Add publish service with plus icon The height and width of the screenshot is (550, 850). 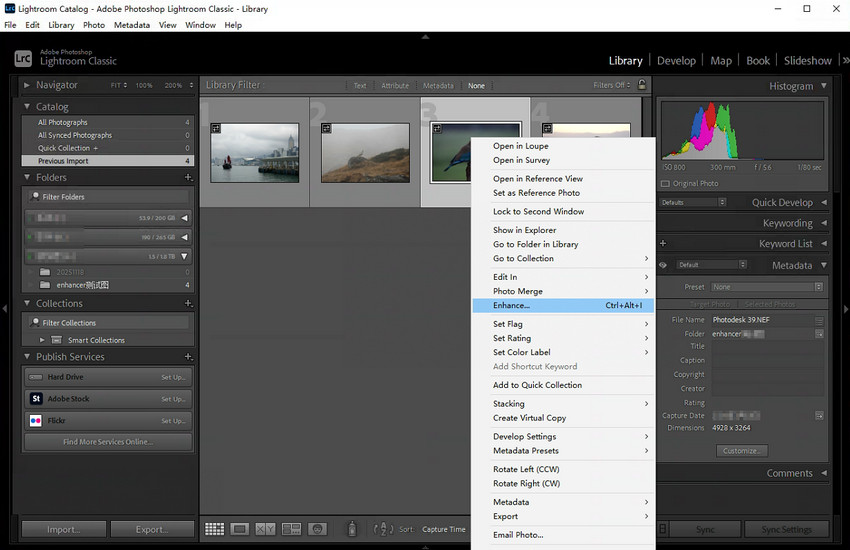click(x=188, y=357)
